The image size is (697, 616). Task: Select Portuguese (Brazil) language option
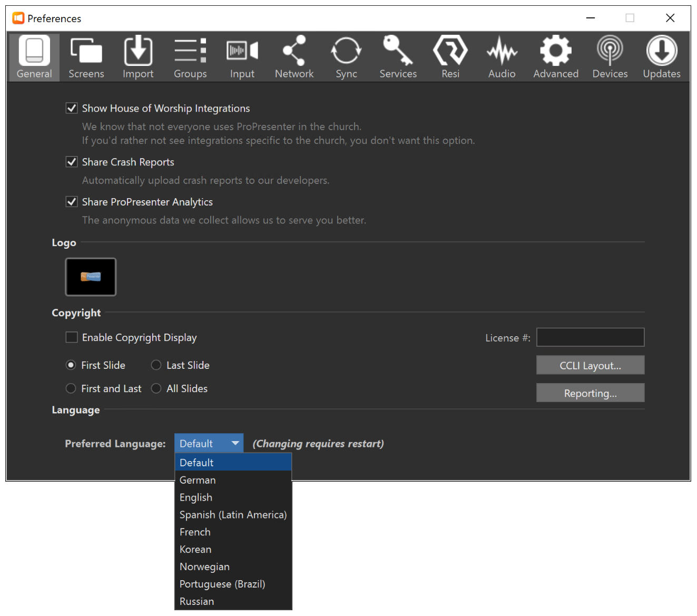click(x=233, y=584)
